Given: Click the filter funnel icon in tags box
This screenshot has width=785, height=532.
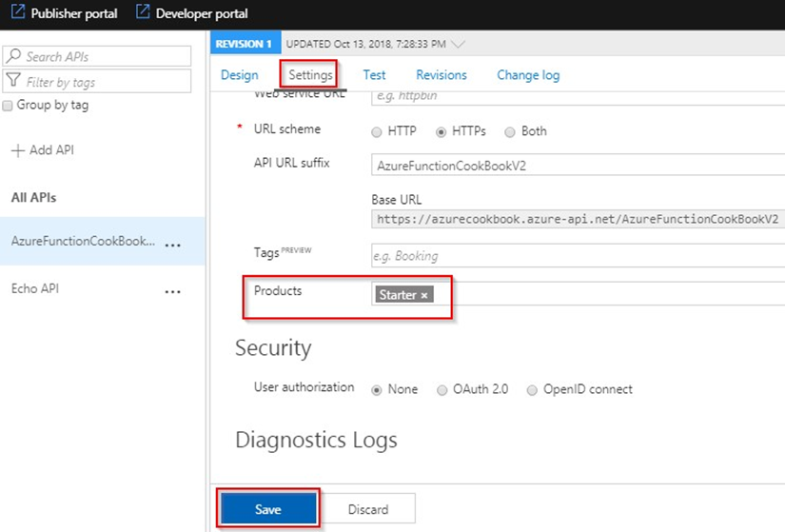Looking at the screenshot, I should (x=13, y=82).
